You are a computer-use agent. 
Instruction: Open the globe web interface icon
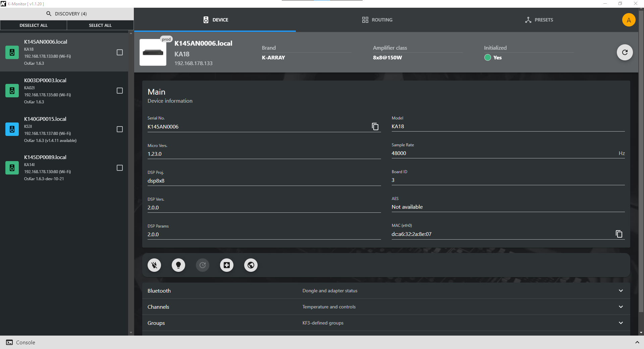(251, 265)
